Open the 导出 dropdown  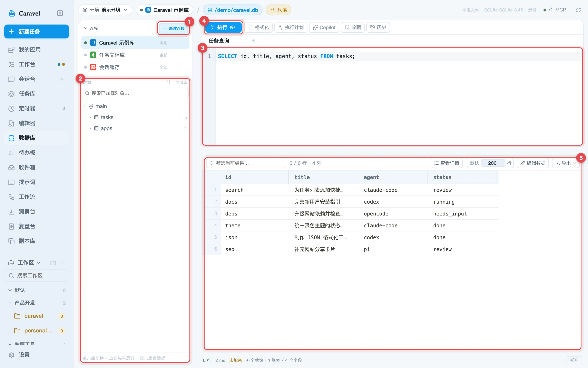(566, 163)
